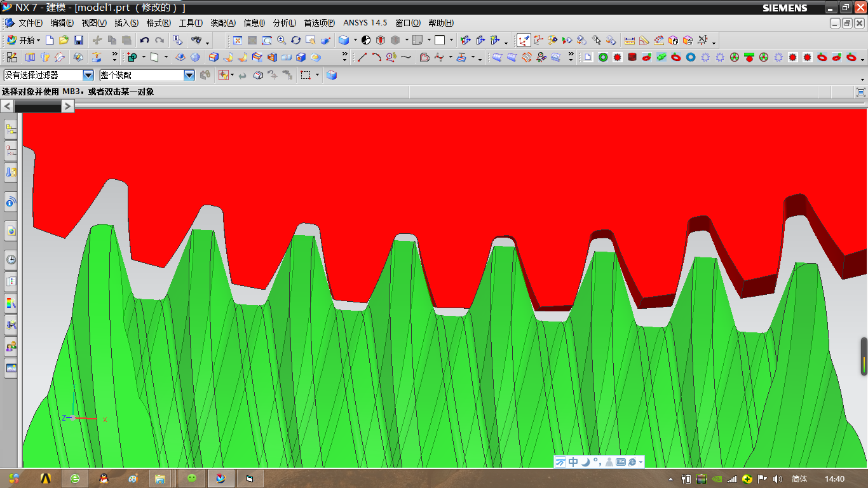Toggle the shaded rendering style cube

(344, 40)
